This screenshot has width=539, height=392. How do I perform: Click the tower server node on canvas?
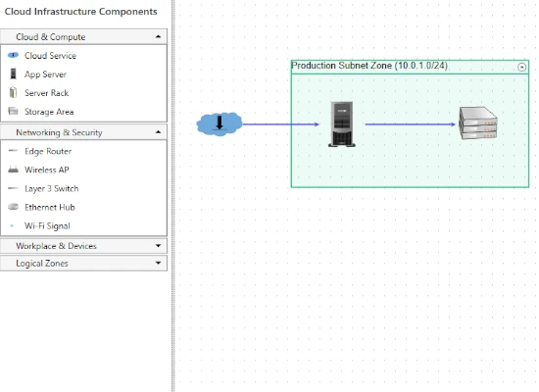pyautogui.click(x=342, y=124)
